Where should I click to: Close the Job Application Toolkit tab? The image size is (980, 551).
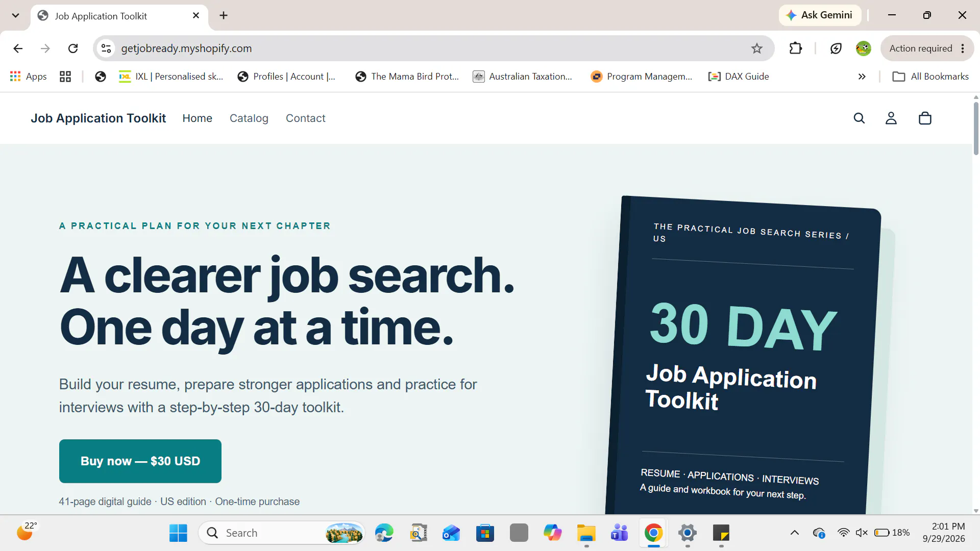(x=196, y=16)
